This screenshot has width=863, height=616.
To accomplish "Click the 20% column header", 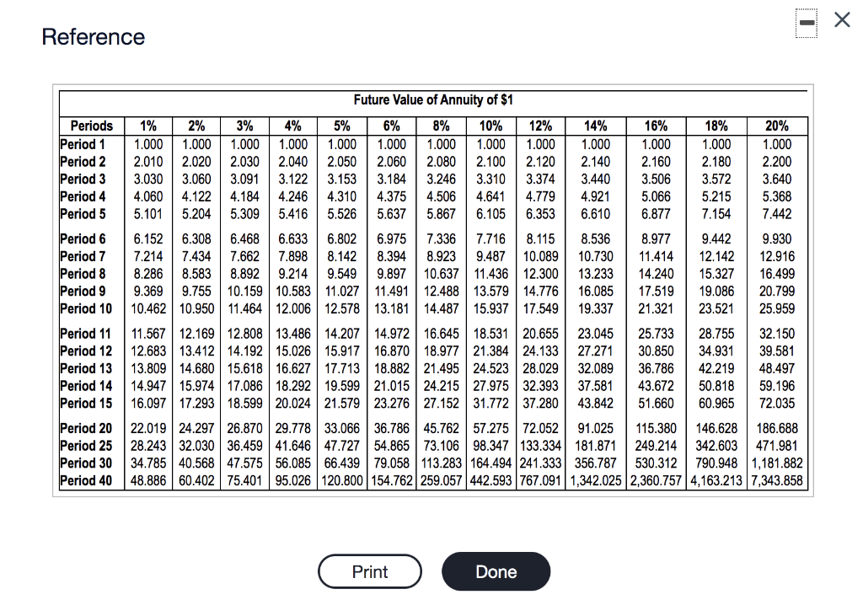I will (777, 126).
